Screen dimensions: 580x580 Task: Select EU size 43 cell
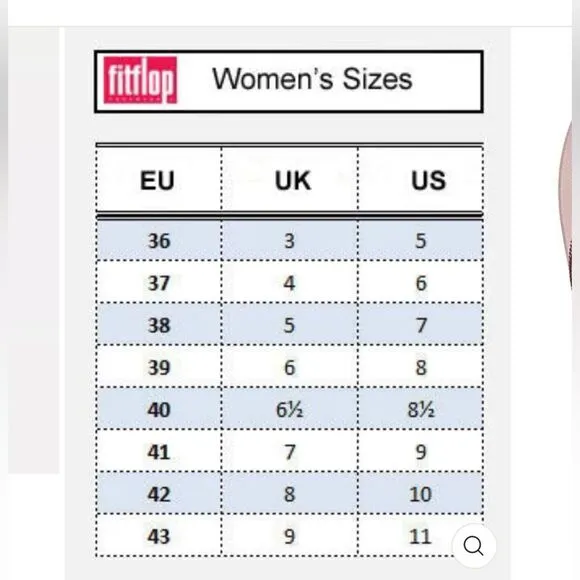coord(159,536)
